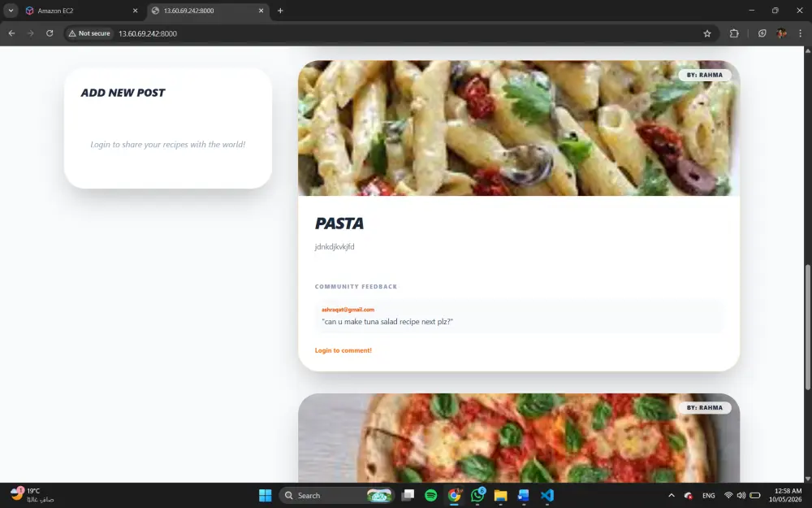812x508 pixels.
Task: Click the BY: RAHMA badge on pasta post
Action: [705, 75]
